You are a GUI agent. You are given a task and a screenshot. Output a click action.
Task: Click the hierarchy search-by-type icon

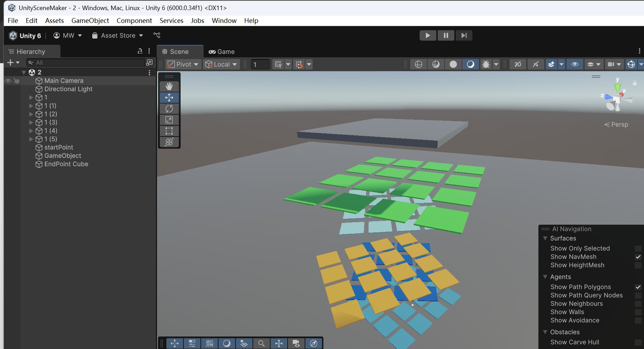pyautogui.click(x=149, y=62)
